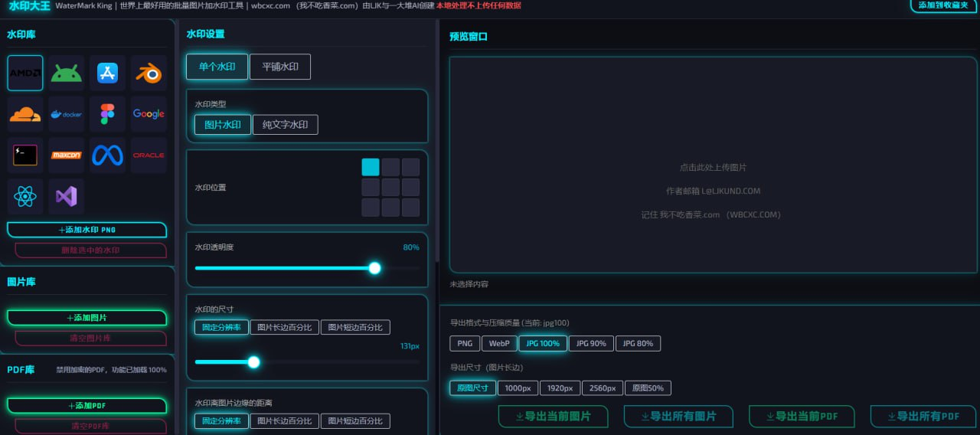
Task: Click 添加水印 PNG button
Action: [87, 230]
